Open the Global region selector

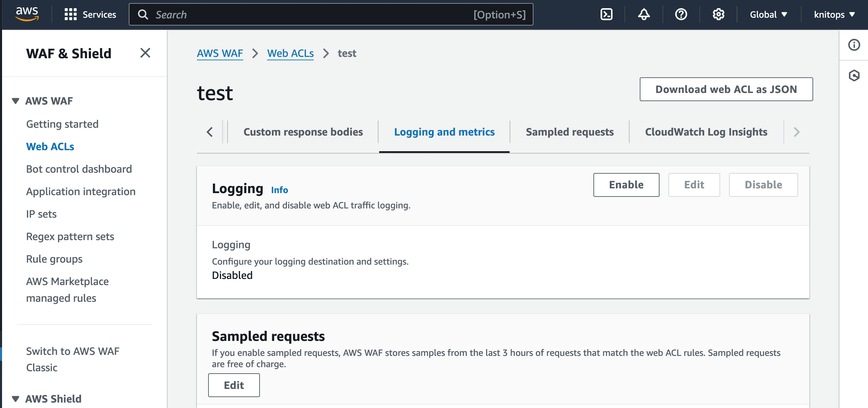769,14
